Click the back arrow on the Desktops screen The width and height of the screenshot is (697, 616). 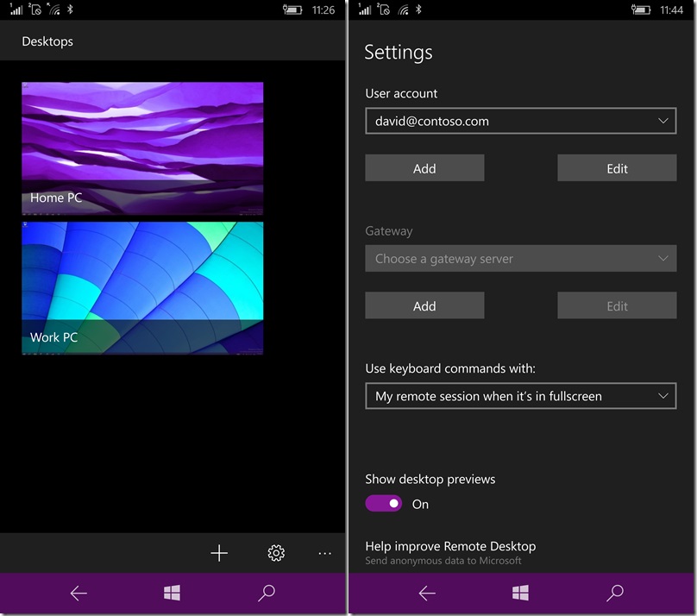point(78,594)
